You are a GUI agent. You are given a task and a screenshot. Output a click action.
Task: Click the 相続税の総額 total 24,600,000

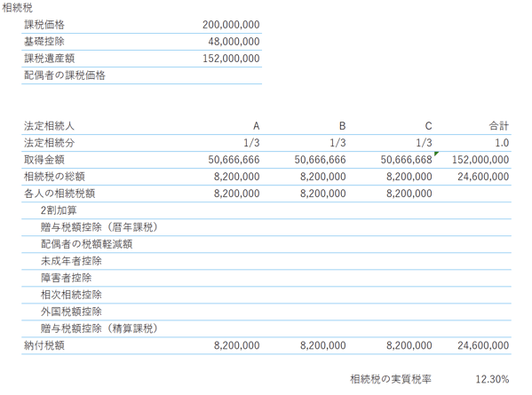pos(483,177)
